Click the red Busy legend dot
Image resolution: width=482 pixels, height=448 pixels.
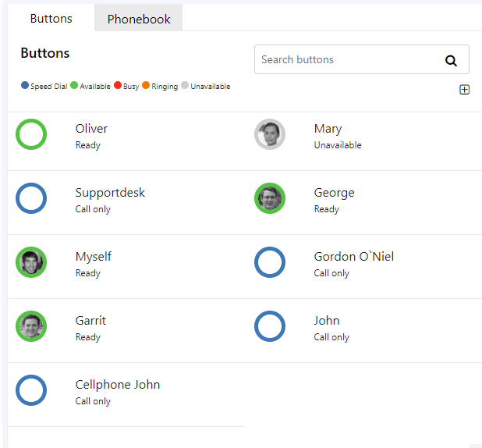[x=118, y=85]
